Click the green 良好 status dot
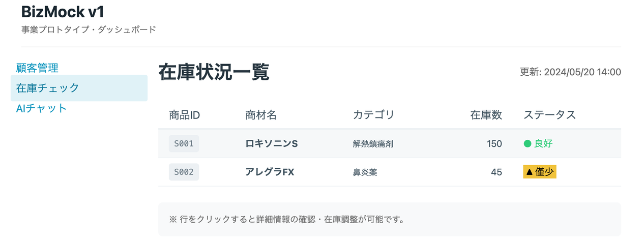The height and width of the screenshot is (244, 644). pos(528,144)
